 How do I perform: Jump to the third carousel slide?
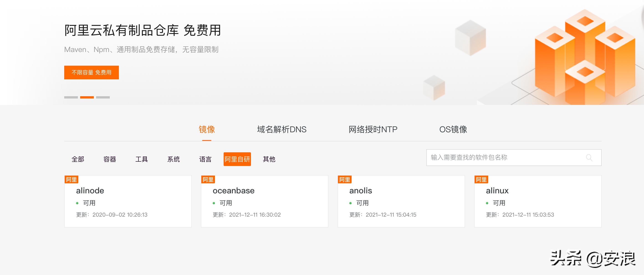point(103,97)
